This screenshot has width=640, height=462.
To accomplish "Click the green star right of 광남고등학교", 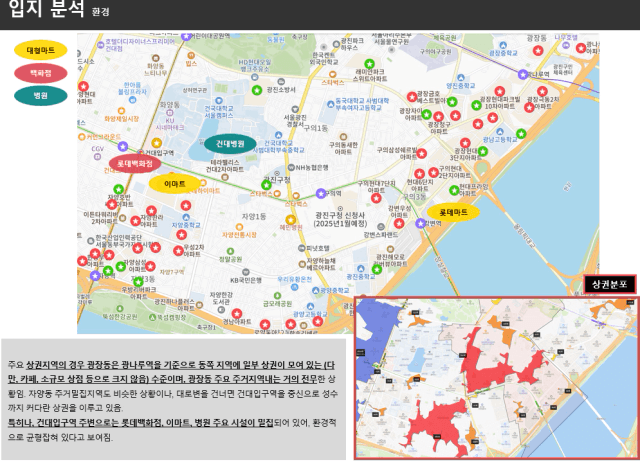I will (521, 133).
